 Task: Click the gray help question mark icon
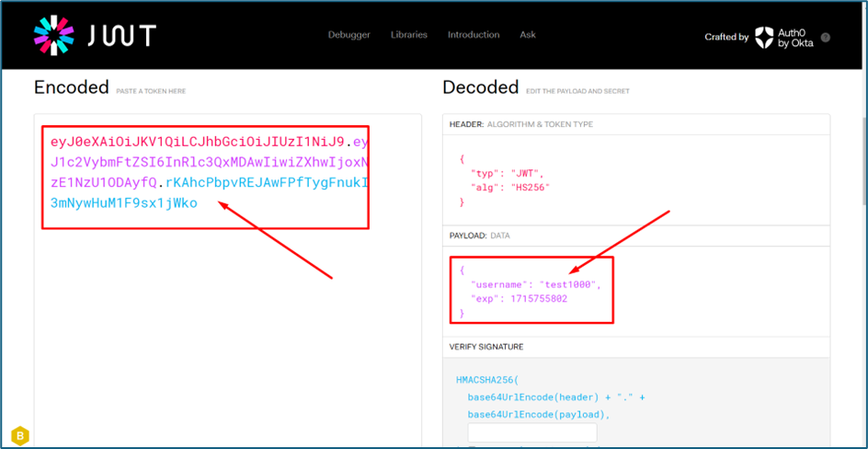[x=826, y=38]
